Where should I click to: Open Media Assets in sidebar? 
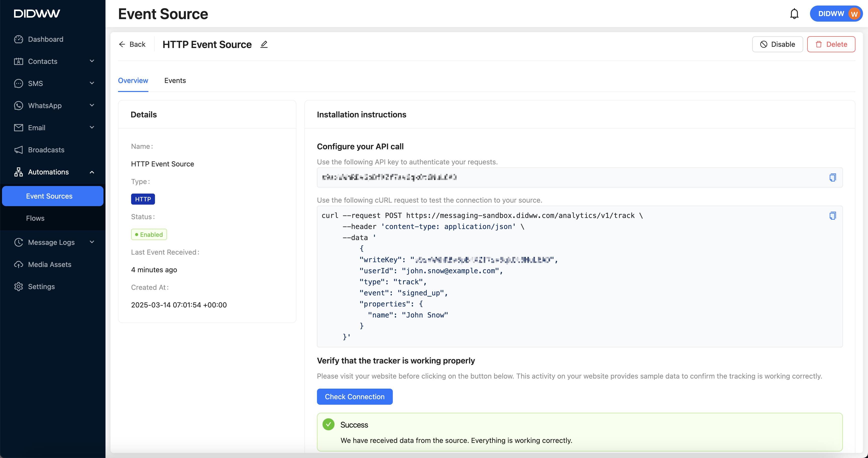point(49,264)
